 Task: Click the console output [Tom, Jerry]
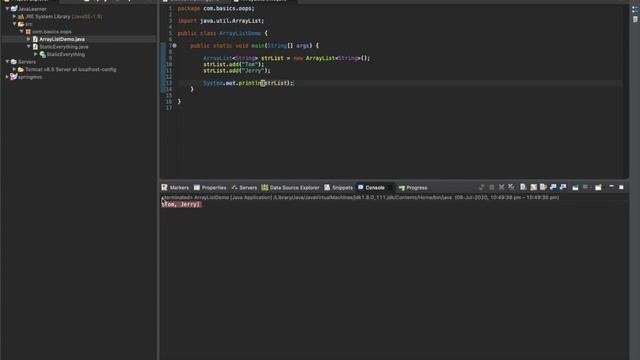coord(181,204)
